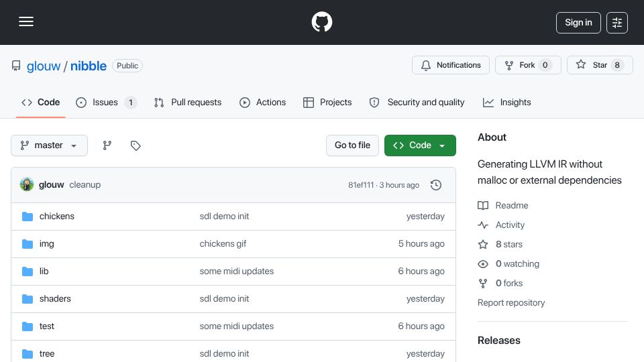The image size is (644, 362).
Task: View commit history clock icon
Action: [436, 185]
